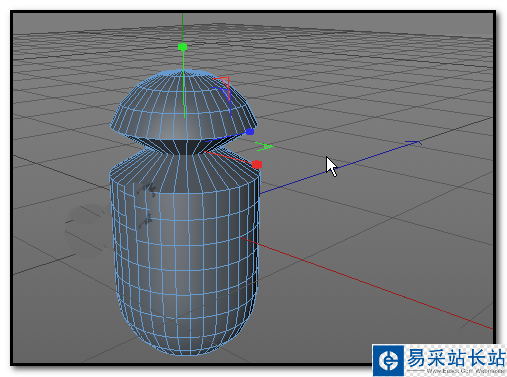Select the dome-shaped top of the model
Viewport: 507px width, 377px height.
(x=184, y=104)
